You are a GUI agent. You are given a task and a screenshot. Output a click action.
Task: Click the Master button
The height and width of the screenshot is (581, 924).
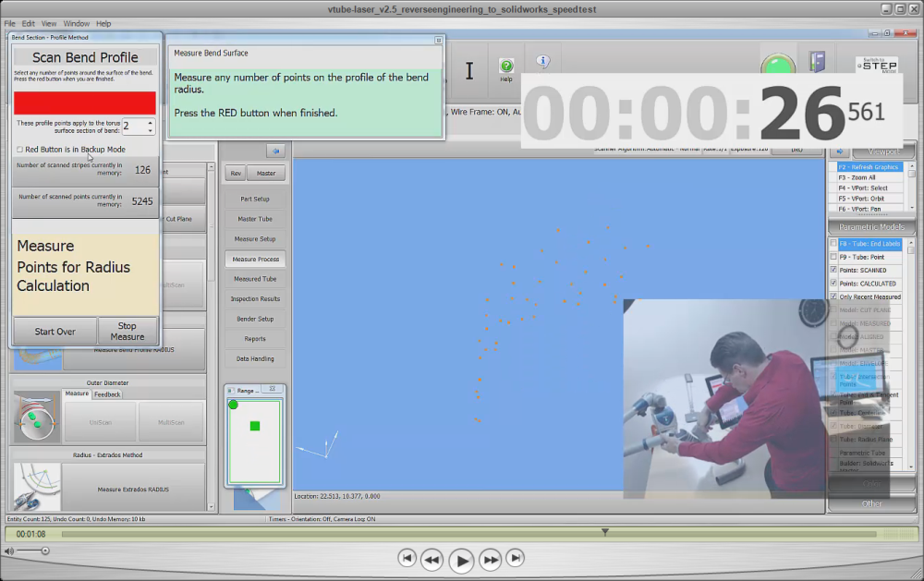click(x=266, y=174)
